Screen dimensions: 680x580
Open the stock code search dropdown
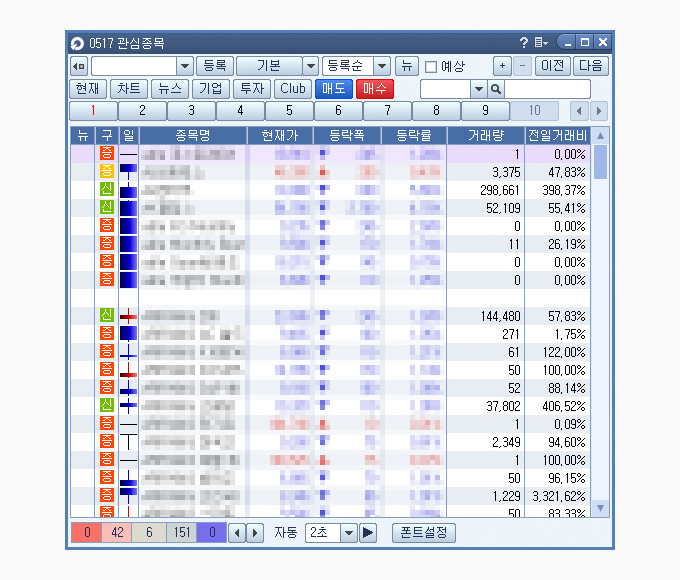coord(479,89)
